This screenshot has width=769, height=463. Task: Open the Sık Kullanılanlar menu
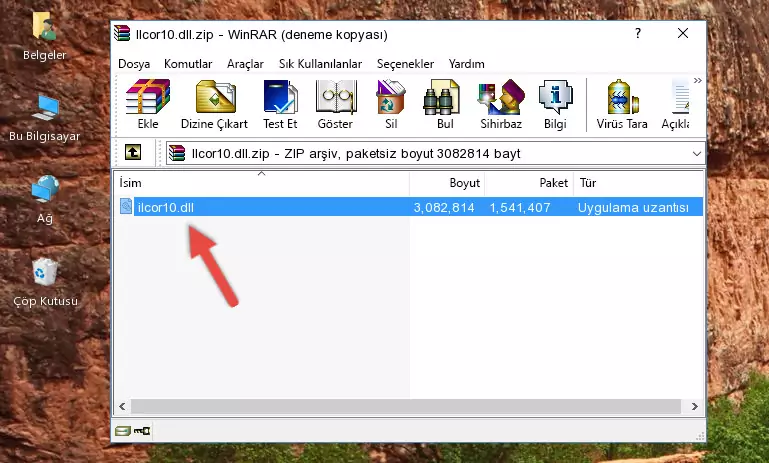[320, 64]
